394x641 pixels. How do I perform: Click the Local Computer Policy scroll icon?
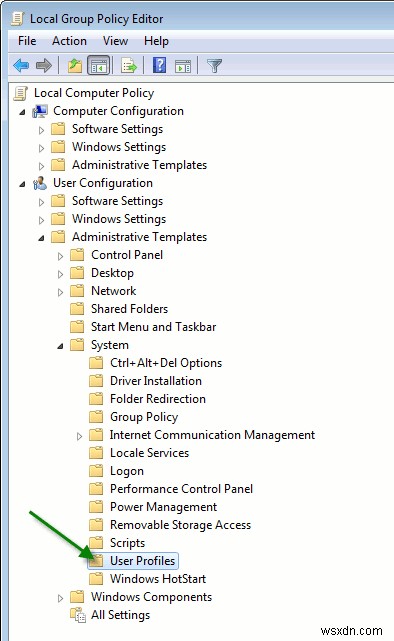coord(21,93)
